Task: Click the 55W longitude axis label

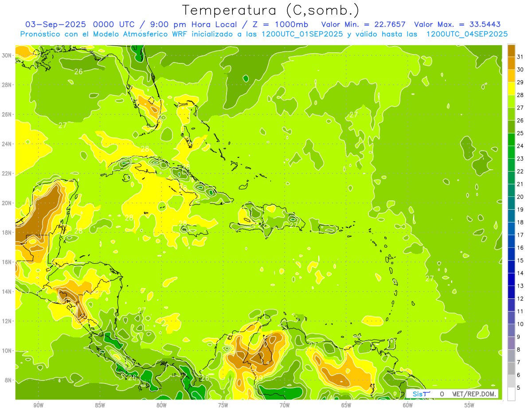Action: [x=469, y=405]
